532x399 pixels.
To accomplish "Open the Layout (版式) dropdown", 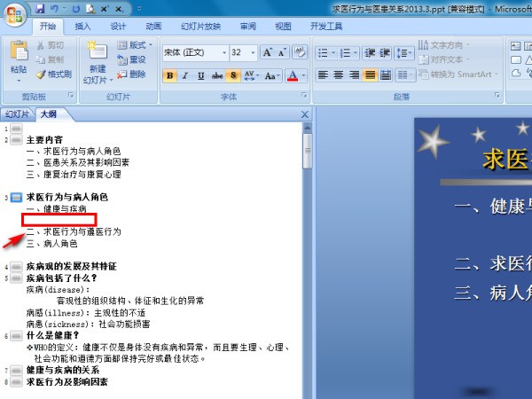I will pyautogui.click(x=135, y=45).
